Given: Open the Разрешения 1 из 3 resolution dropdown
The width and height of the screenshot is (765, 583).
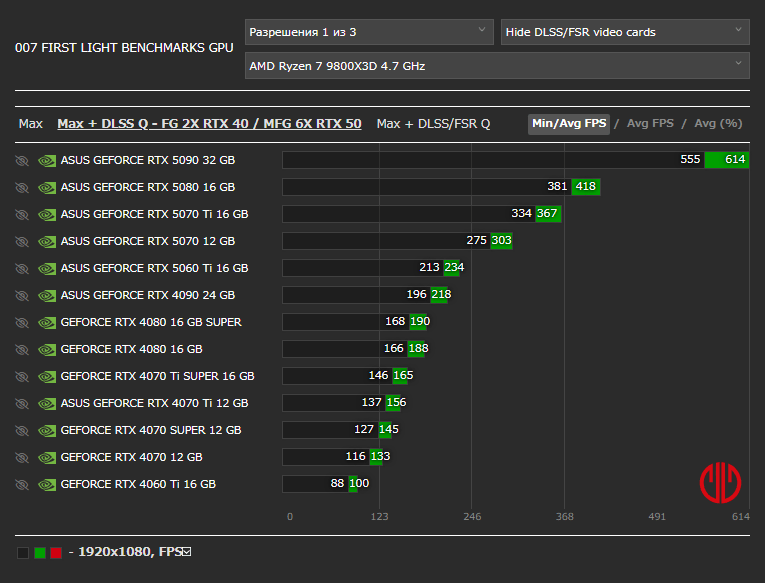Looking at the screenshot, I should pyautogui.click(x=369, y=32).
